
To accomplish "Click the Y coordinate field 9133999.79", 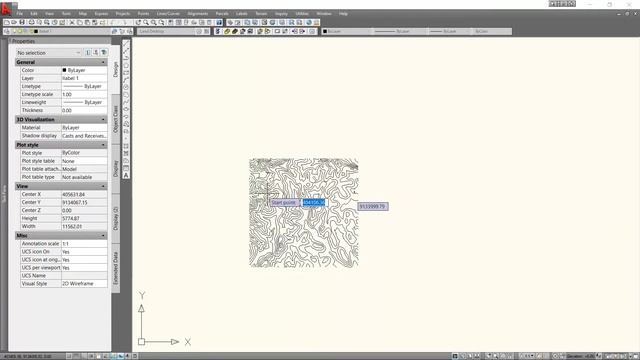I will pos(373,207).
